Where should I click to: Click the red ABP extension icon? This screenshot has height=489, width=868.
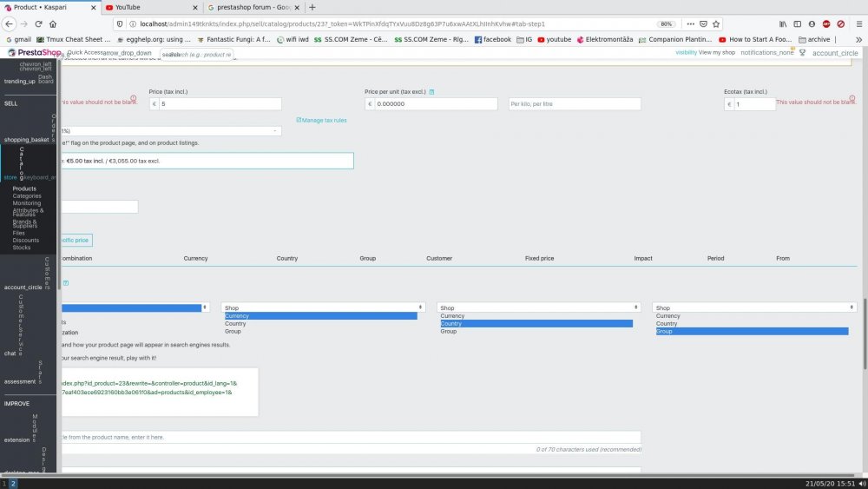click(x=826, y=23)
